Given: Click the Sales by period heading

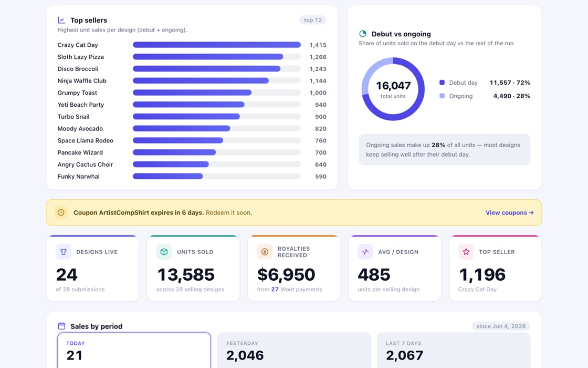Looking at the screenshot, I should [97, 326].
